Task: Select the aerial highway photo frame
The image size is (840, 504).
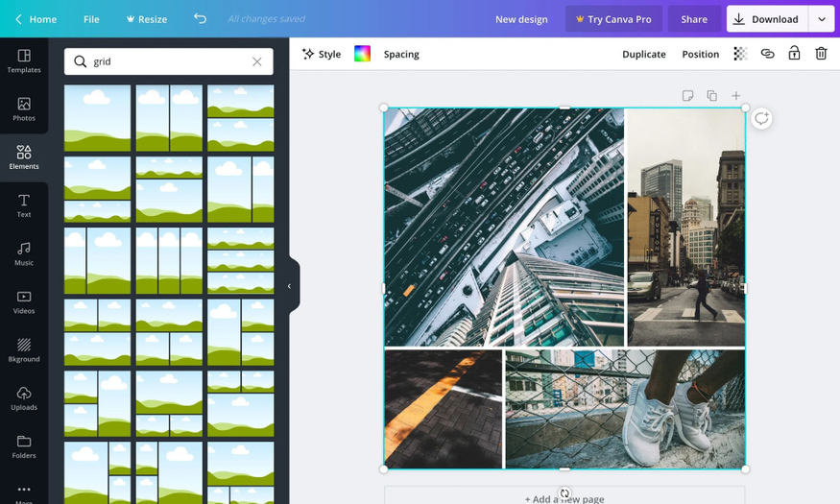Action: pyautogui.click(x=504, y=228)
